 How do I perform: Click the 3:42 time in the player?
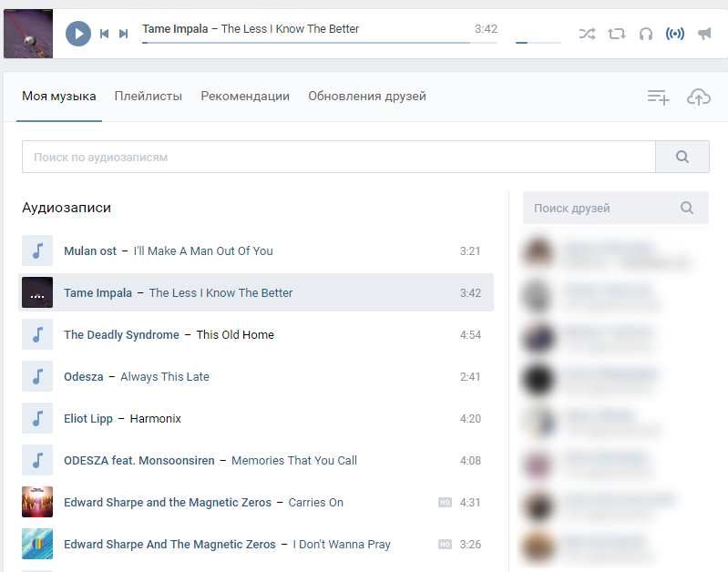point(486,29)
